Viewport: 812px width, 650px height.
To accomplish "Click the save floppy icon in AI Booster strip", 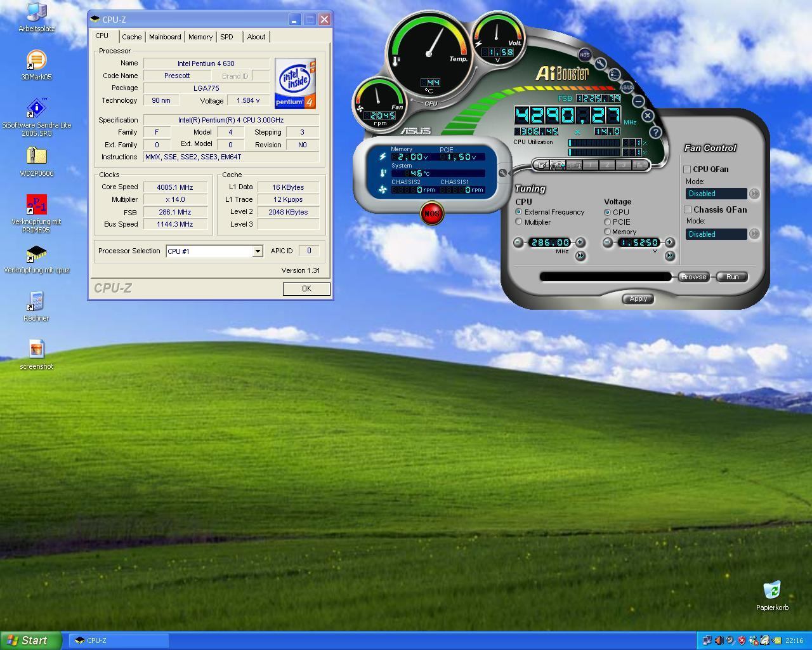I will click(x=639, y=166).
